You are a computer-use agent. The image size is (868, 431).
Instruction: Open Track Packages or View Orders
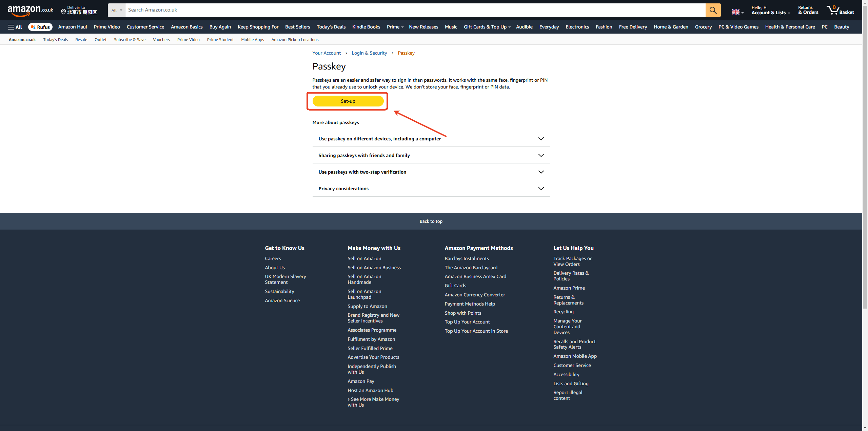point(572,261)
